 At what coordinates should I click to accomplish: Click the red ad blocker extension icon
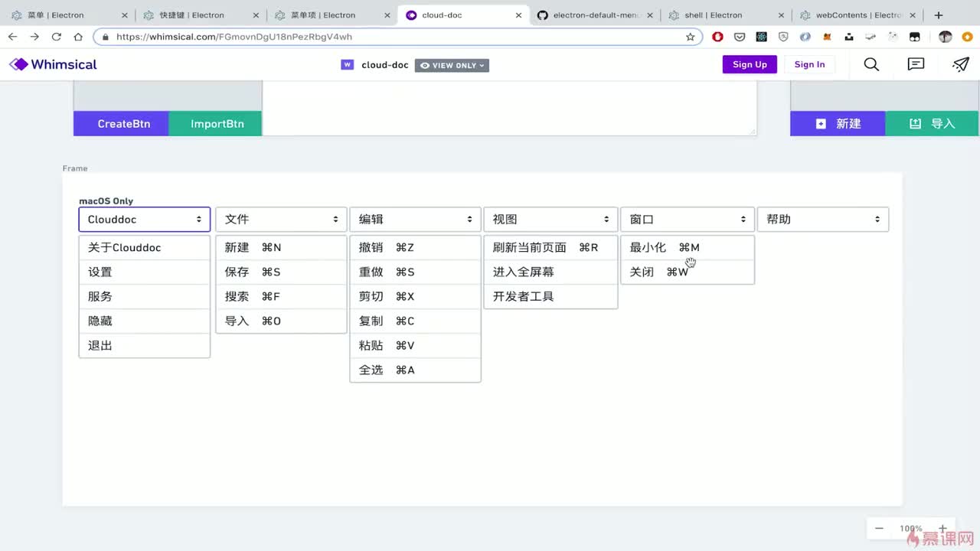717,37
